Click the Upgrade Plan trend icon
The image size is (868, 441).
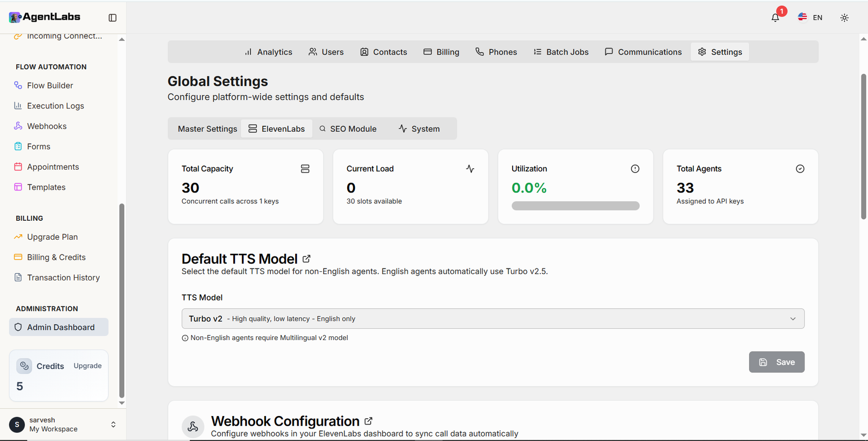pyautogui.click(x=18, y=237)
